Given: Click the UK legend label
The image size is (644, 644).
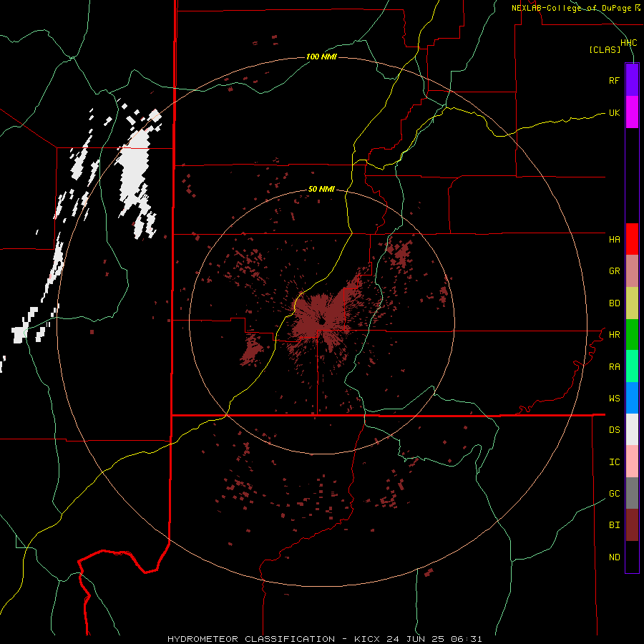Looking at the screenshot, I should [x=614, y=112].
